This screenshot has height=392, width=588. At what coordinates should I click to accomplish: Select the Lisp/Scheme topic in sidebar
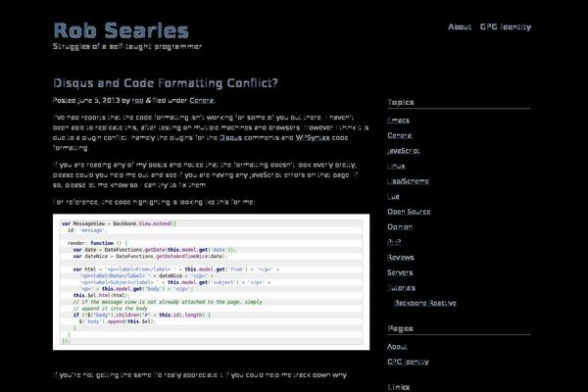[x=408, y=181]
